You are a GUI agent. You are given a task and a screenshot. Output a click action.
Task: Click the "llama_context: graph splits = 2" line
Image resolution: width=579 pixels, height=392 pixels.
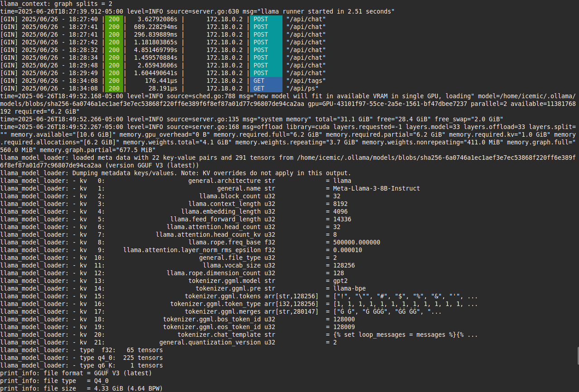pyautogui.click(x=53, y=4)
